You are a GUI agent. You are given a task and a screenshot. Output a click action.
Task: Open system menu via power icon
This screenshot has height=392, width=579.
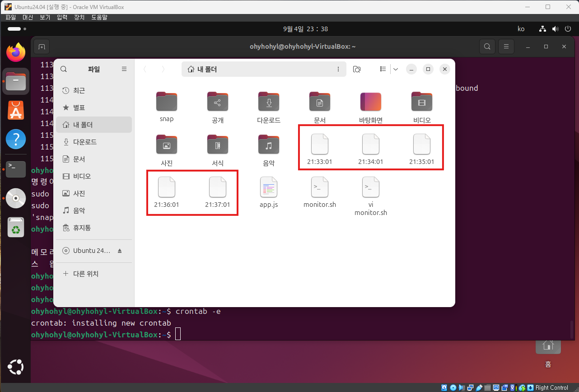tap(568, 29)
